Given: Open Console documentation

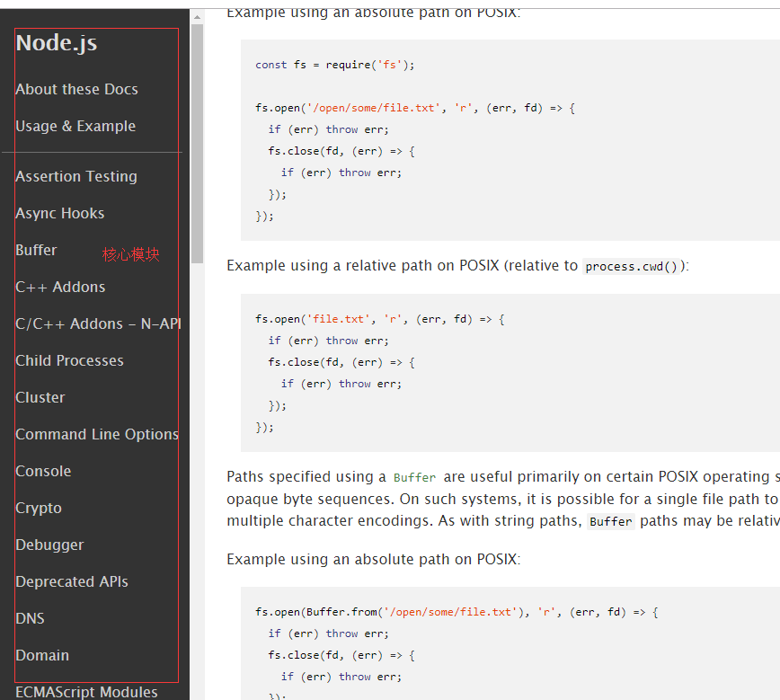Looking at the screenshot, I should coord(43,471).
